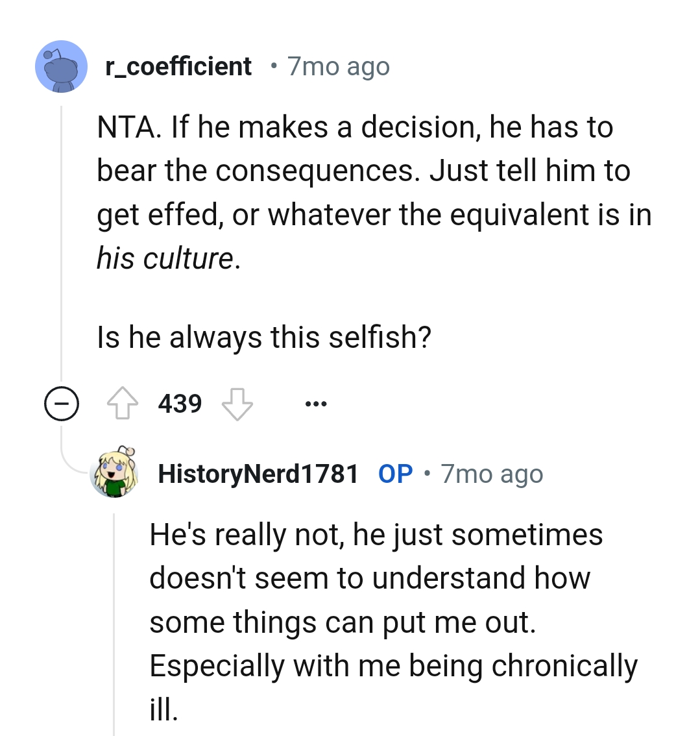This screenshot has height=736, width=700.
Task: Collapse the thread using the minus button
Action: point(62,403)
